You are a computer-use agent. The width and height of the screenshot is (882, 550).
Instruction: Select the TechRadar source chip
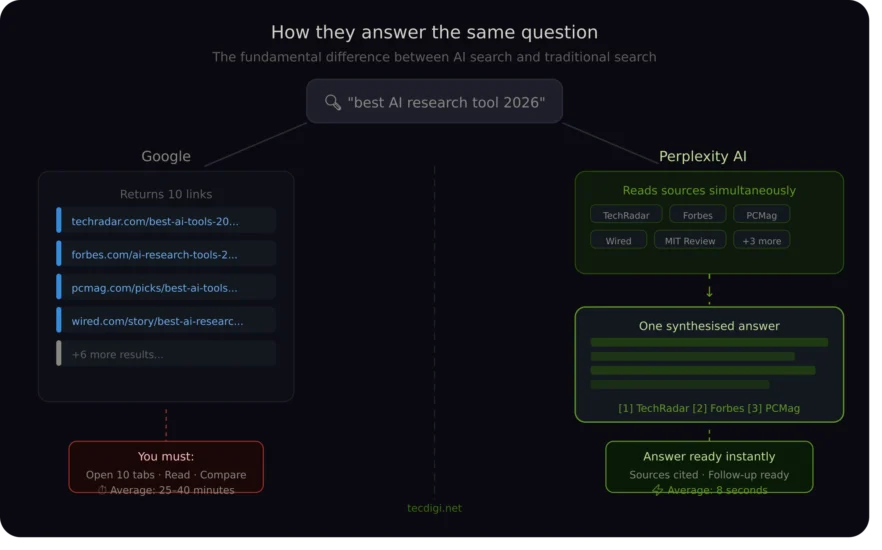click(x=626, y=215)
